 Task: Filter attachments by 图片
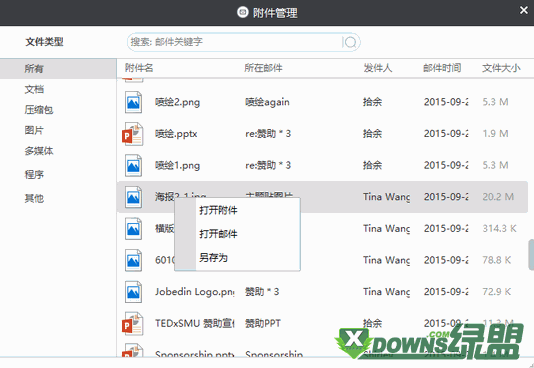coord(34,130)
